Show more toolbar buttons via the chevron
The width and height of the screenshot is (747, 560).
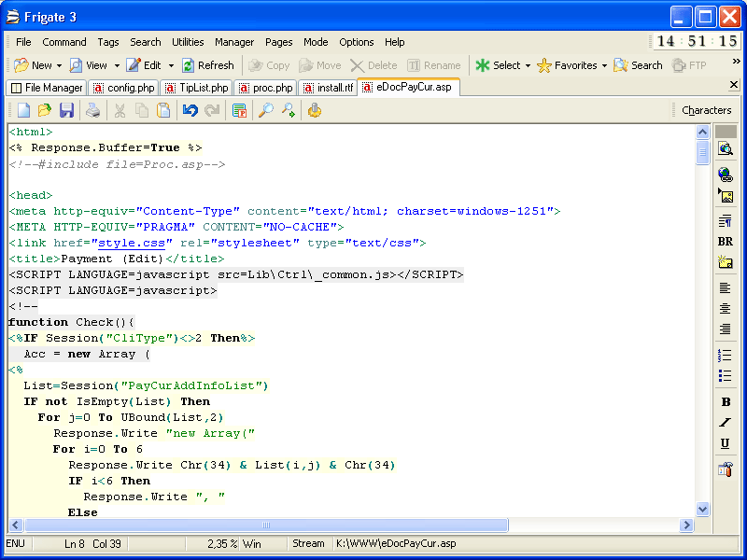coord(736,62)
